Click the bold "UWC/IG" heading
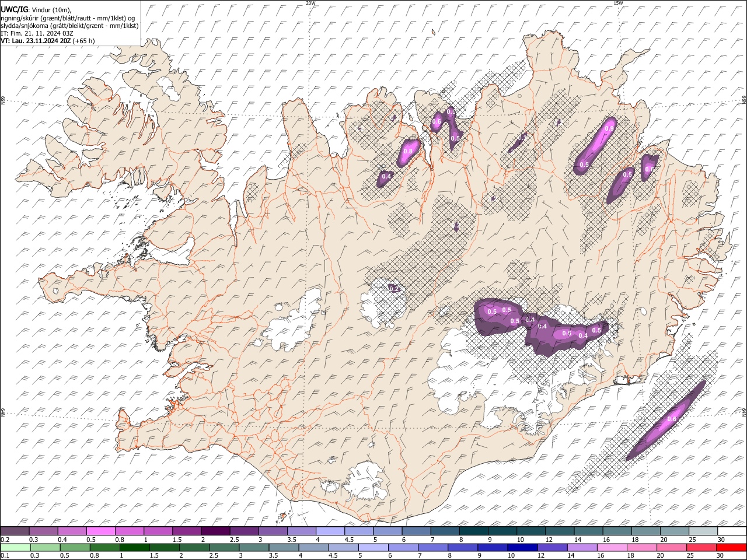The image size is (747, 560). (15, 9)
